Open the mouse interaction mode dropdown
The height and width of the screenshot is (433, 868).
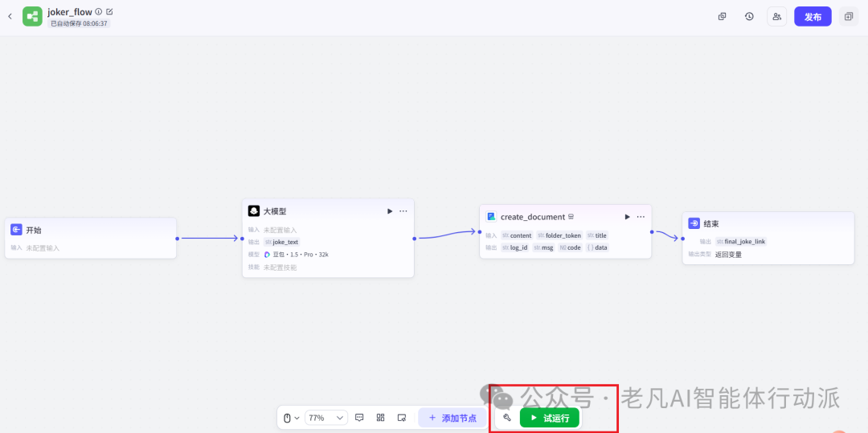pos(292,418)
